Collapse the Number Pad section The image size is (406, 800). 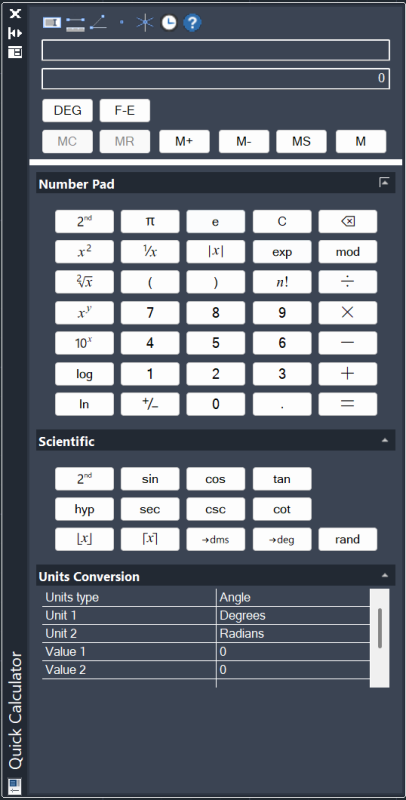tap(384, 183)
